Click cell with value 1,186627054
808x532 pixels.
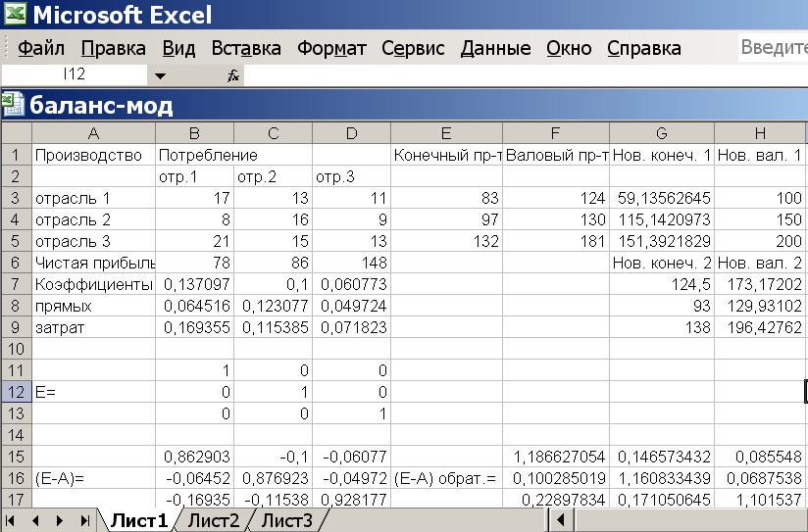coord(555,457)
